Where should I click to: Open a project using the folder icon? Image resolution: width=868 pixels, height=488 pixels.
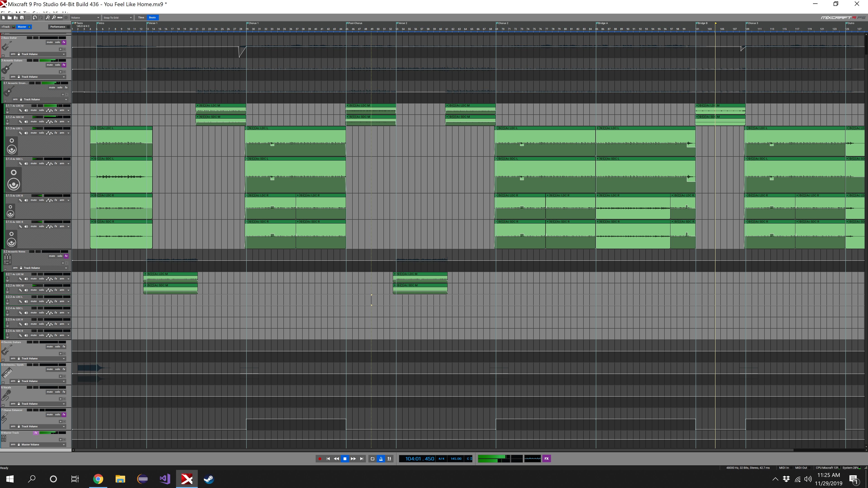(x=10, y=17)
